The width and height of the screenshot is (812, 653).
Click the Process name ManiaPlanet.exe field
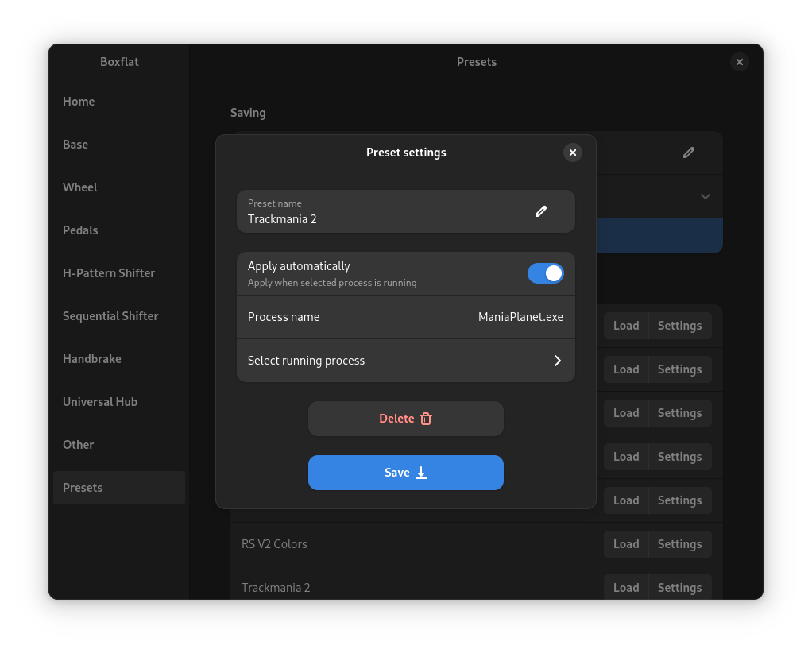tap(405, 317)
